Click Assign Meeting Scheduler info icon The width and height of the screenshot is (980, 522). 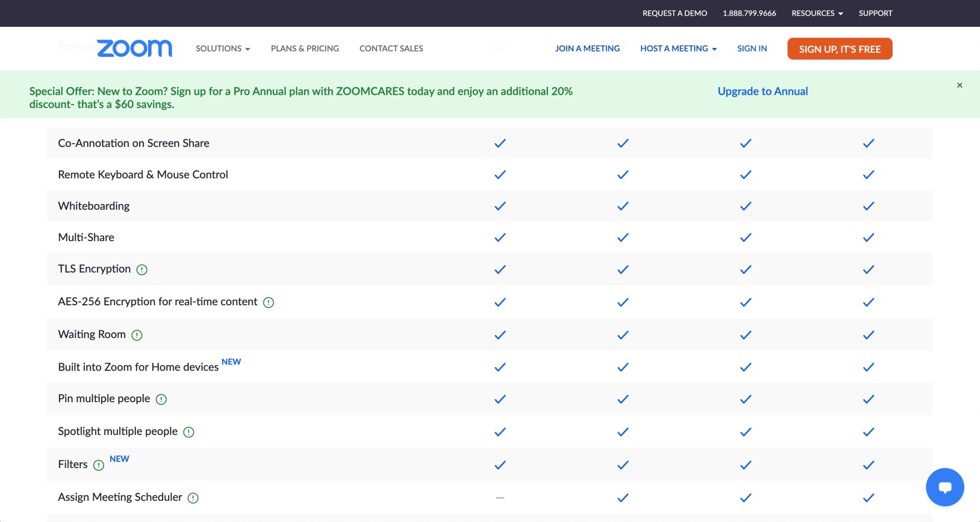(x=193, y=498)
